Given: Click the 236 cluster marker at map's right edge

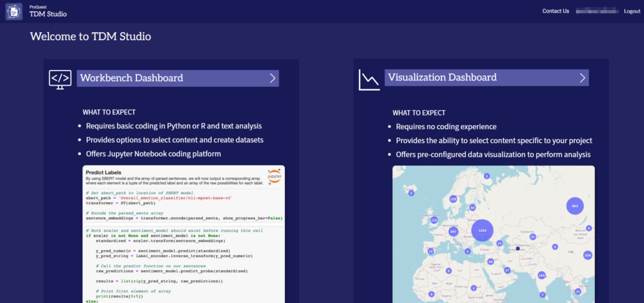Looking at the screenshot, I should coord(587,255).
